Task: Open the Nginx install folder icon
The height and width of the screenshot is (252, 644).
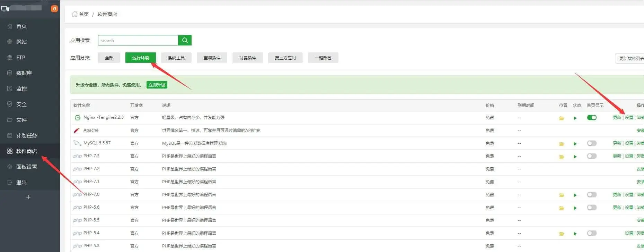Action: pyautogui.click(x=561, y=118)
